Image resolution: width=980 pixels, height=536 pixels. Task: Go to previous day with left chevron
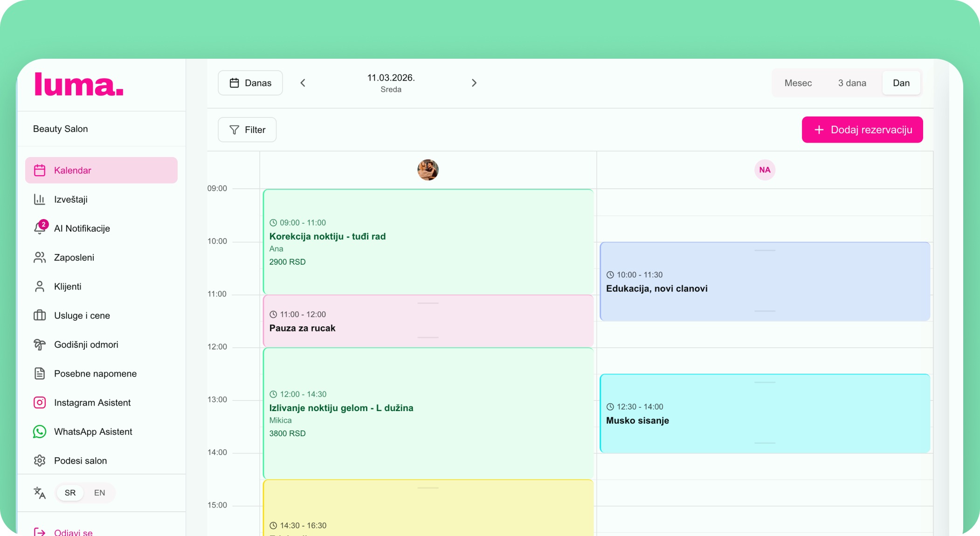[303, 83]
